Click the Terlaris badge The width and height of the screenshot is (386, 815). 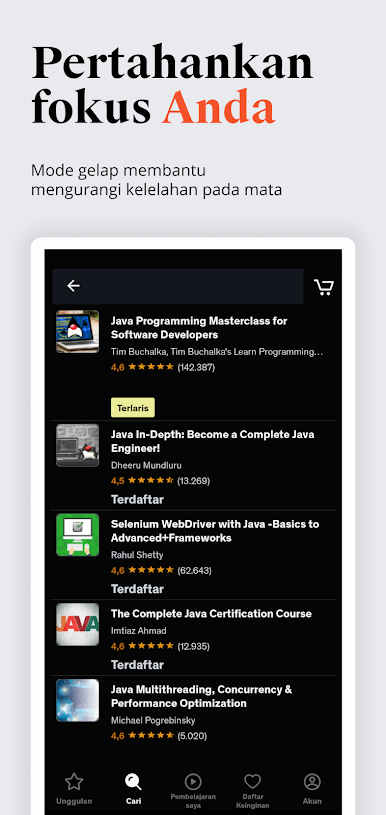[133, 408]
